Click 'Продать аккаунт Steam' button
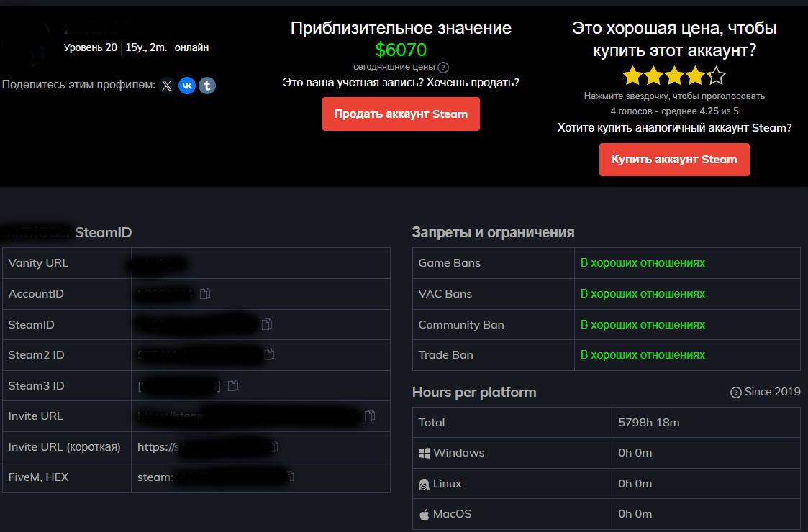Screen dimensions: 808x532 point(401,114)
